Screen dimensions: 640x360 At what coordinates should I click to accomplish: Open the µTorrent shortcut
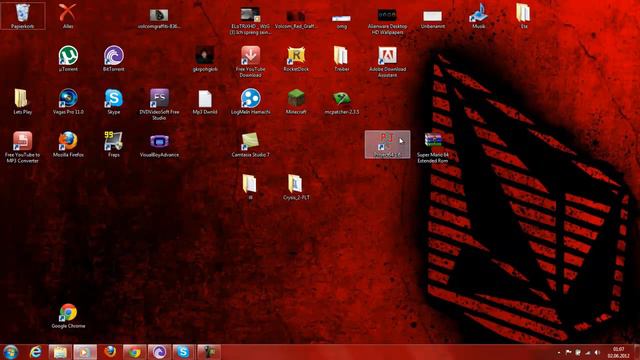click(68, 59)
